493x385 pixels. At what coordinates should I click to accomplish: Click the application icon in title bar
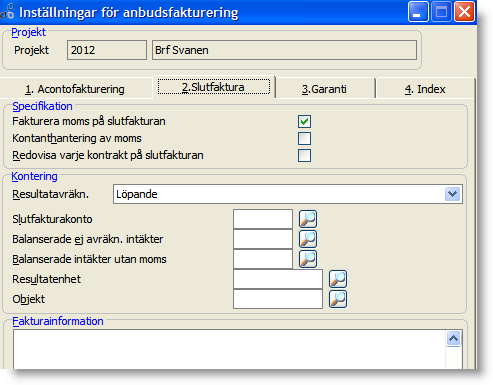[x=7, y=12]
